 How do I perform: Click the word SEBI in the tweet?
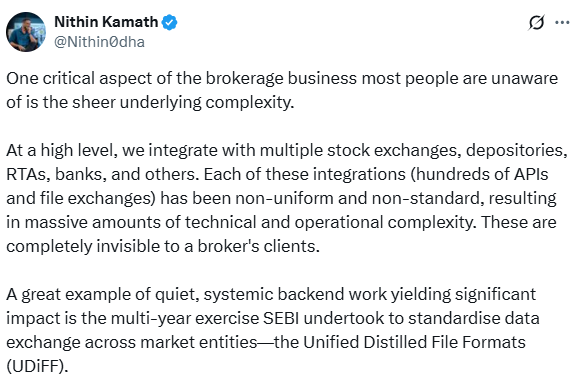(x=281, y=318)
